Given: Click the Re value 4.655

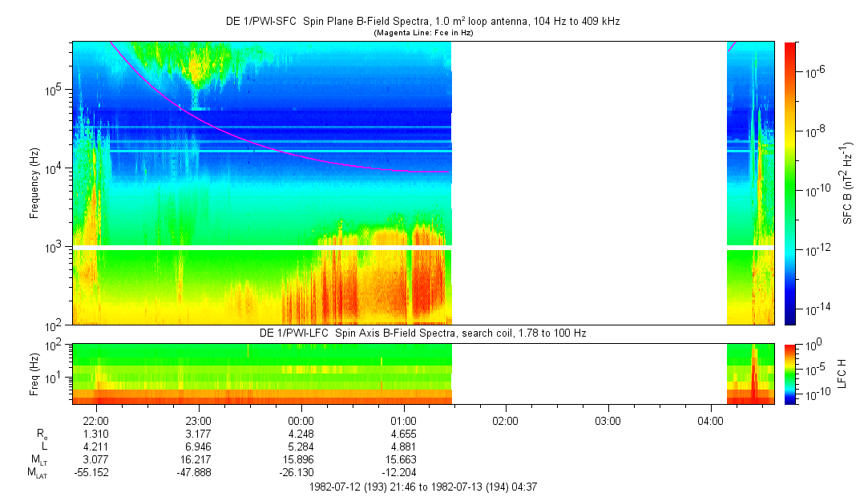Looking at the screenshot, I should [x=403, y=434].
